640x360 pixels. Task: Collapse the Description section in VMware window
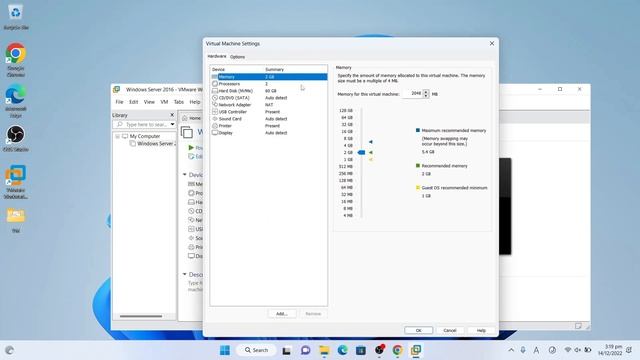point(184,274)
